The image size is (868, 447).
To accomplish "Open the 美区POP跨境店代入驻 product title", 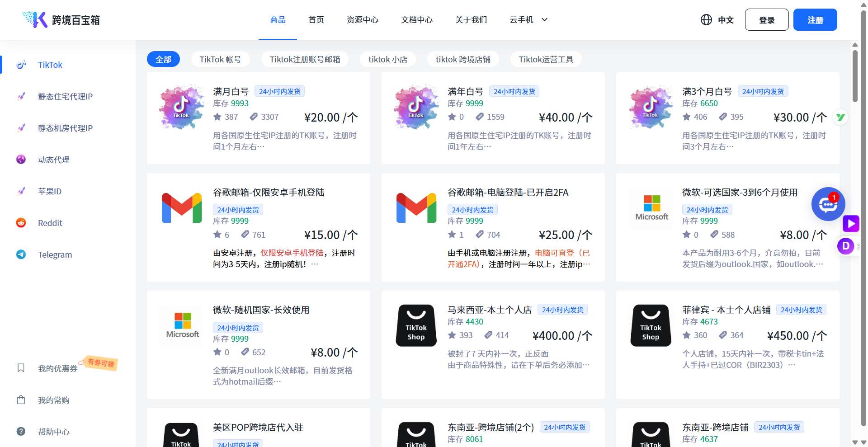I will [258, 427].
